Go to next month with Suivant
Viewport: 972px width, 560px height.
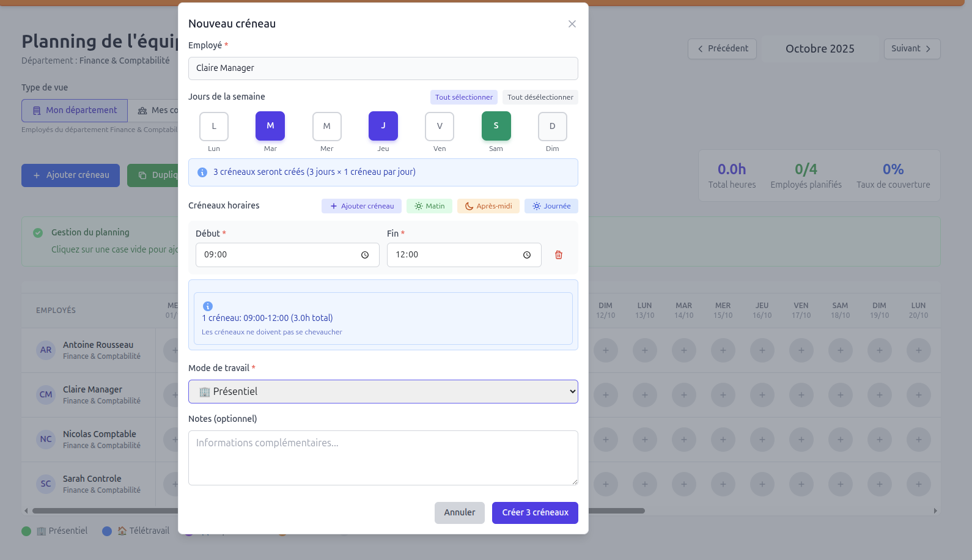pyautogui.click(x=911, y=49)
